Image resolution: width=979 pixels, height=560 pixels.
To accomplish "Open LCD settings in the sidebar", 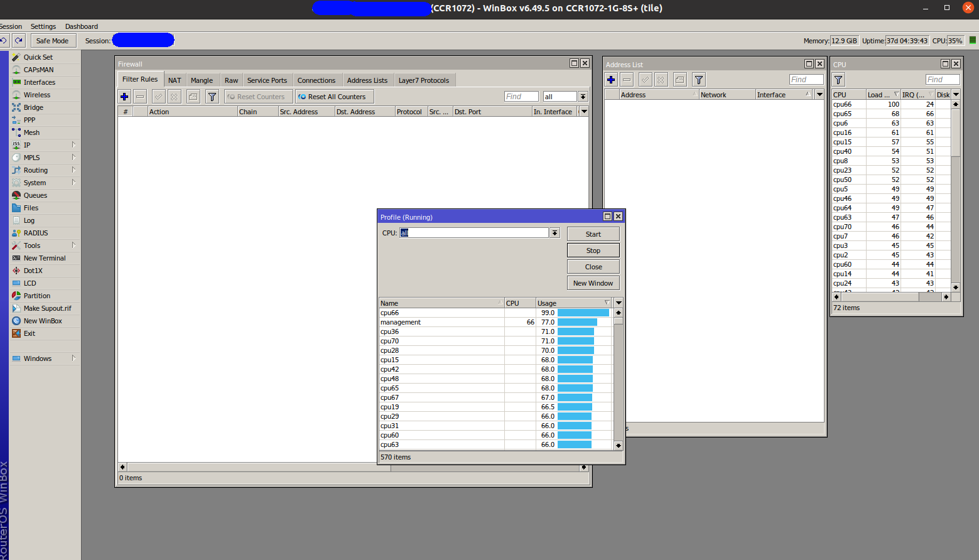I will 45,283.
